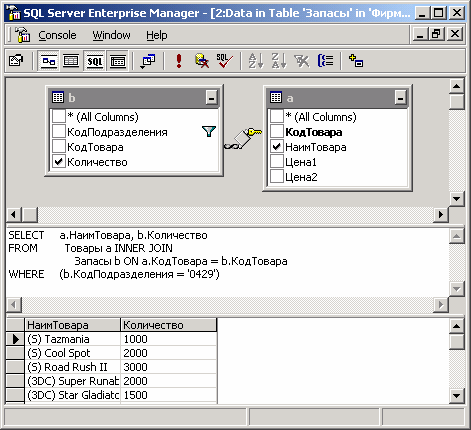
Task: Click the НаимТовара column header
Action: 72,325
